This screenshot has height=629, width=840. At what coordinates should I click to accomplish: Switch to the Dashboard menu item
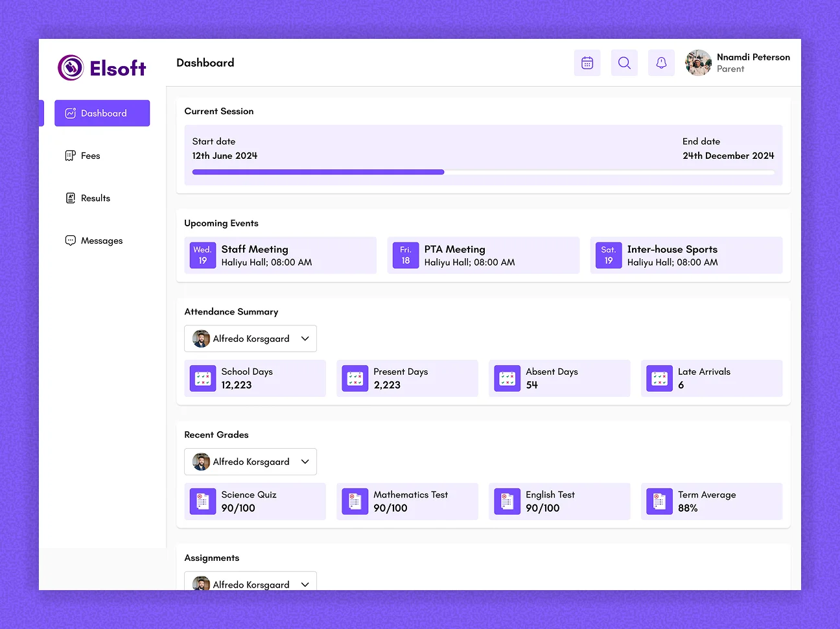pyautogui.click(x=102, y=113)
